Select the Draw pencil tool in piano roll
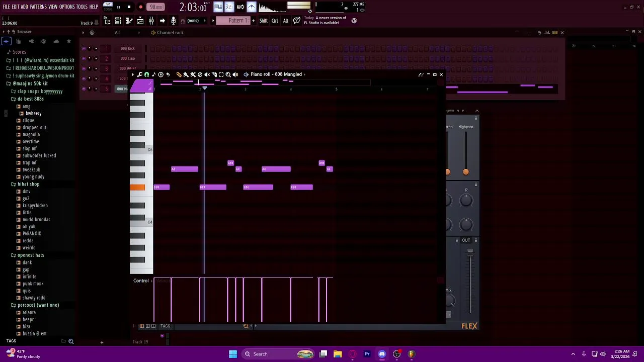Viewport: 644px width, 362px height. 179,74
